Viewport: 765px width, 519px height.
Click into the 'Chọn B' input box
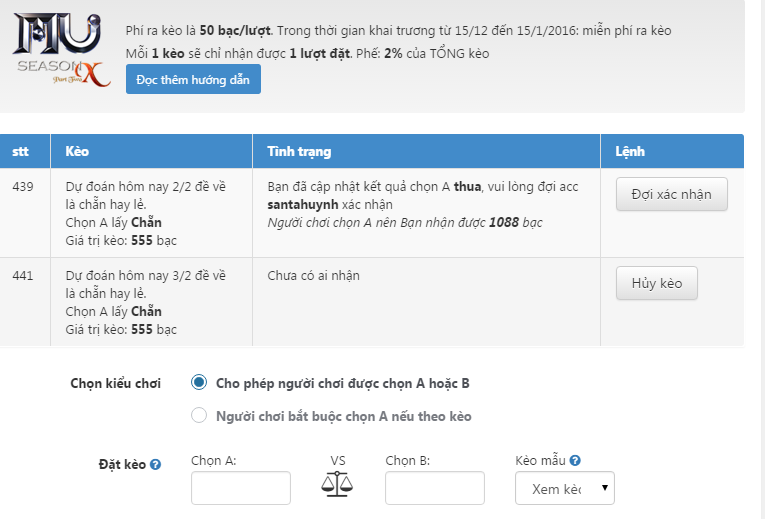click(x=435, y=488)
